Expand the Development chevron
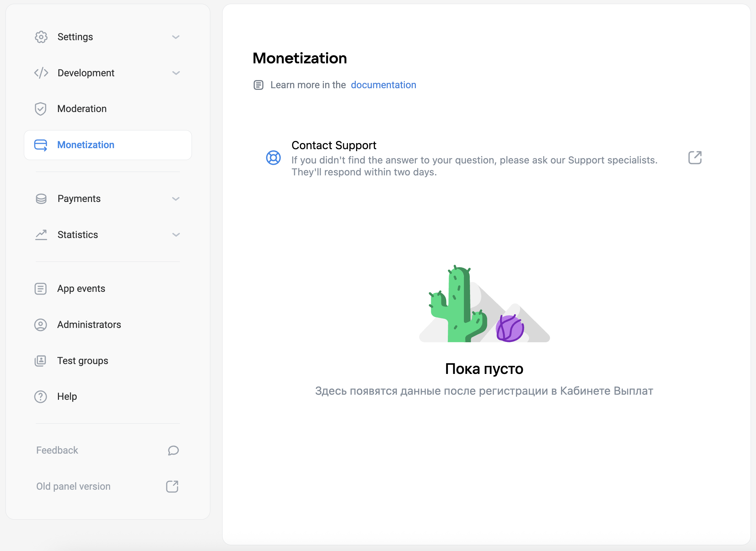 [x=176, y=73]
